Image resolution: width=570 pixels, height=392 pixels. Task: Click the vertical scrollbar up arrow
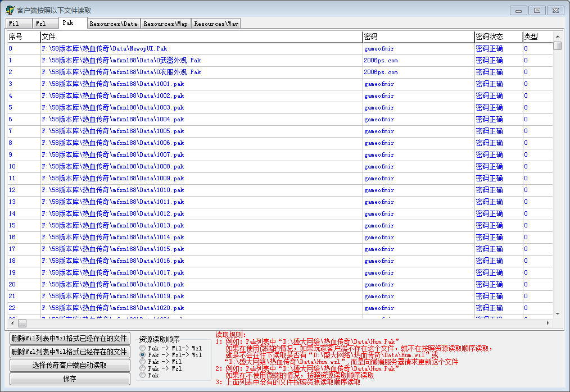557,36
